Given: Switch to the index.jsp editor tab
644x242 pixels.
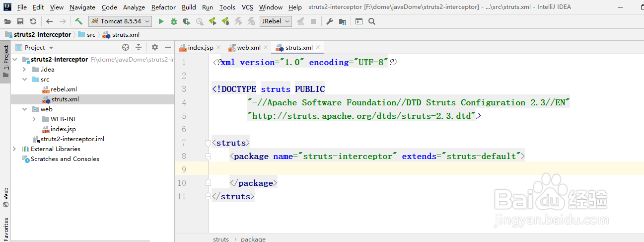Looking at the screenshot, I should tap(200, 47).
